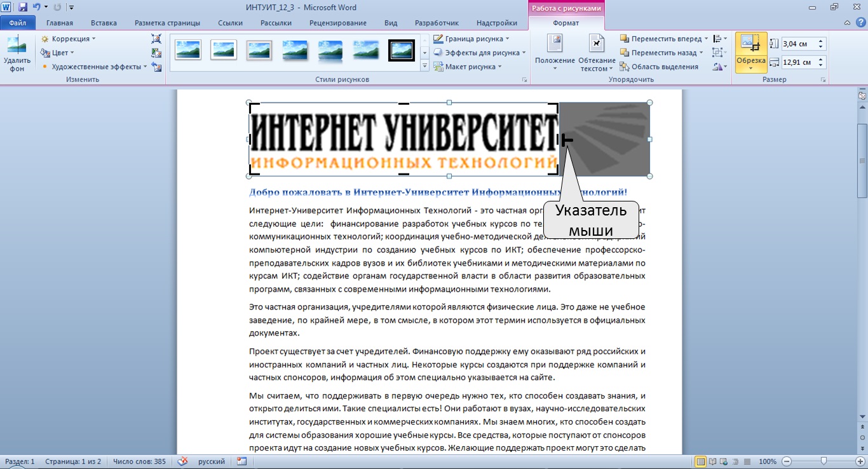Increase picture height with spinner up

821,41
